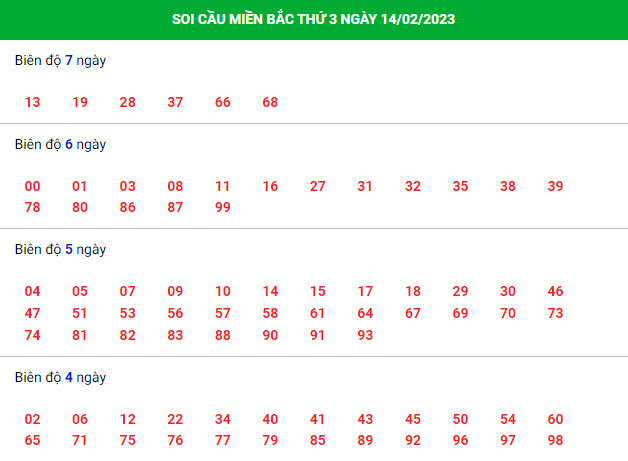Click number 93 in the 5-day group
The width and height of the screenshot is (628, 461).
[365, 335]
